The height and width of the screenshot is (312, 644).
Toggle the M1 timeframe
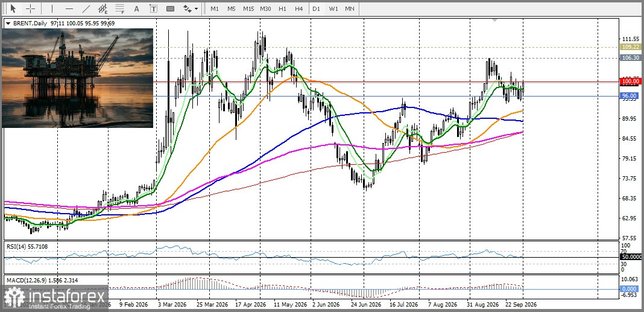[x=215, y=8]
